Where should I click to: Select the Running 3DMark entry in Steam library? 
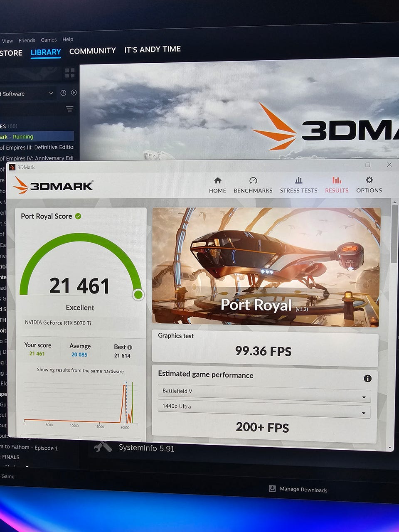coord(37,136)
